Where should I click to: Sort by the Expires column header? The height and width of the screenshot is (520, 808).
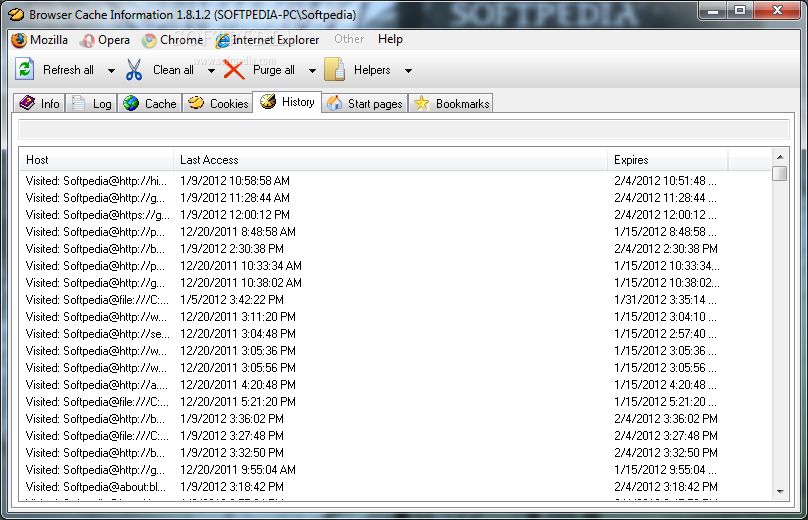(x=668, y=160)
